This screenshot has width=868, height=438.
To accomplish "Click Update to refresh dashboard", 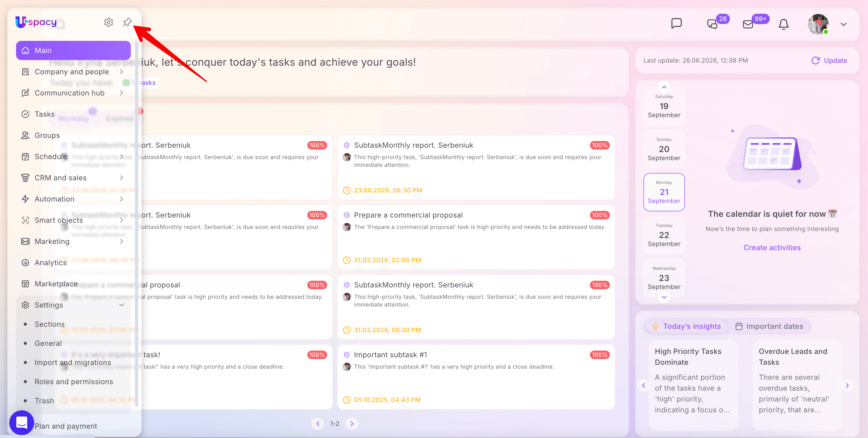I will (x=829, y=61).
